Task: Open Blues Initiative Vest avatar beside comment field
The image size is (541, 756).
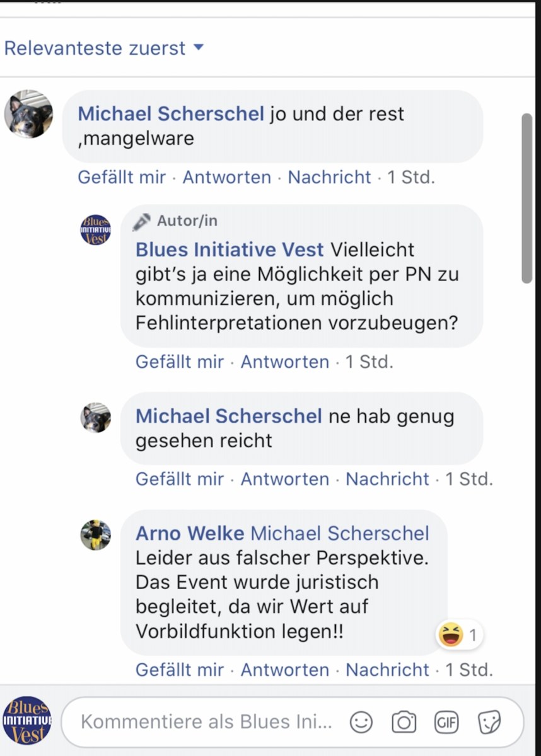Action: pyautogui.click(x=27, y=721)
